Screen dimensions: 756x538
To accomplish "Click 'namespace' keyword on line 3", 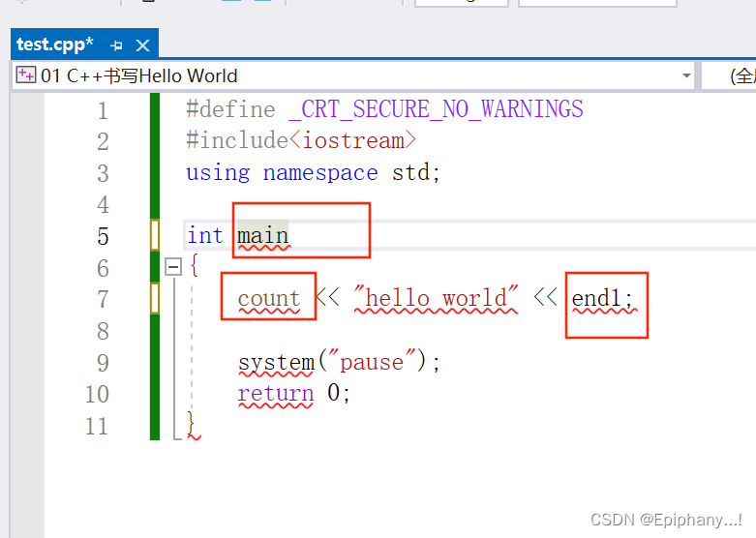I will click(x=320, y=172).
